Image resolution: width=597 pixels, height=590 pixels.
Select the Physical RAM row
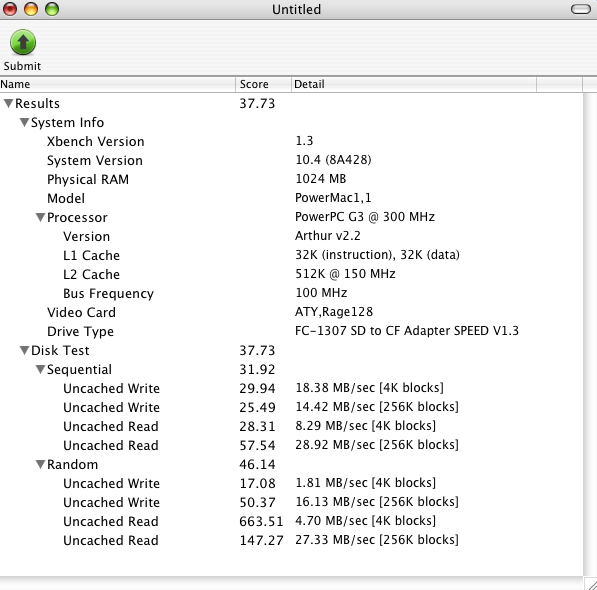coord(291,179)
